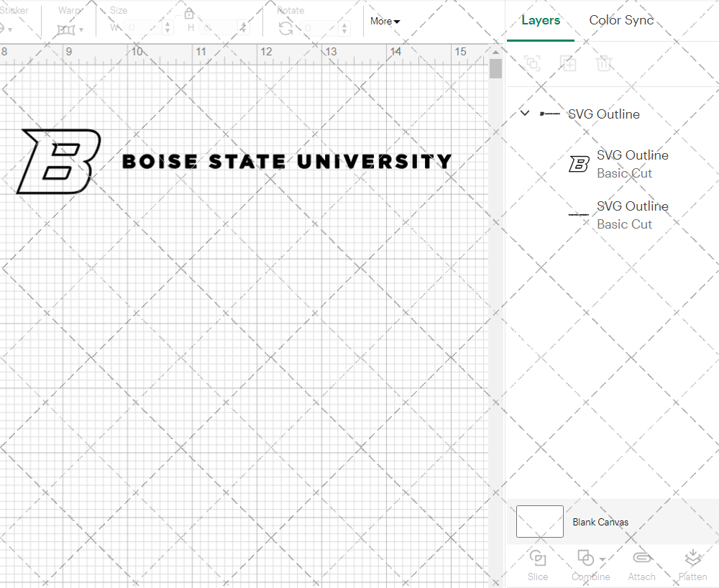Select the Slice tool icon
This screenshot has height=588, width=719.
[x=538, y=558]
